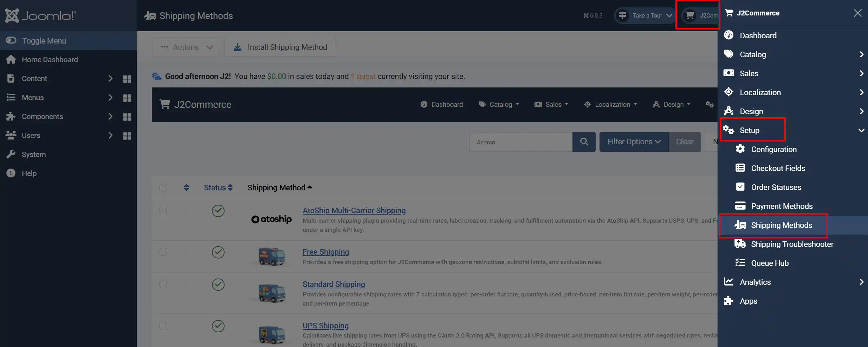The height and width of the screenshot is (347, 868).
Task: Open AtoShip Multi-Carrier Shipping link
Action: [354, 210]
